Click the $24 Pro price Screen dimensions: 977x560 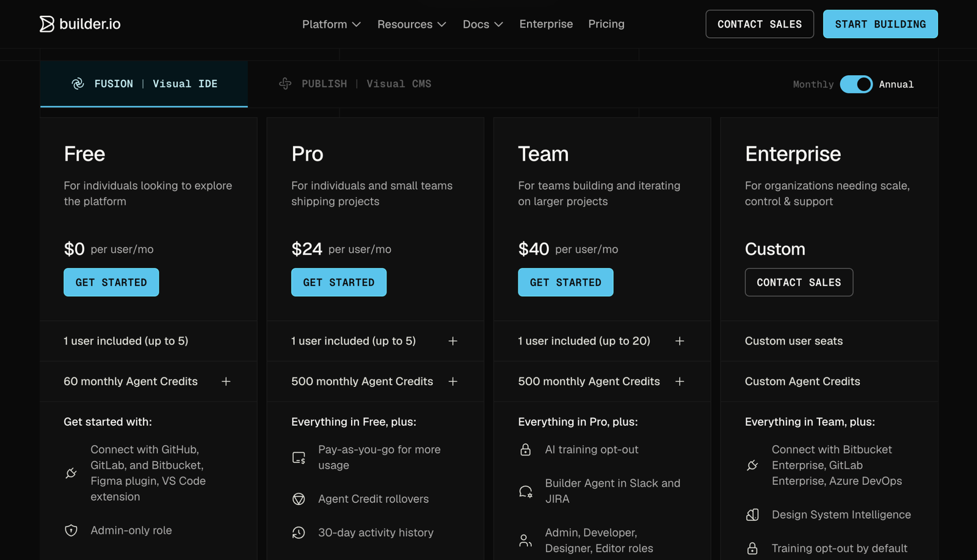pos(307,249)
